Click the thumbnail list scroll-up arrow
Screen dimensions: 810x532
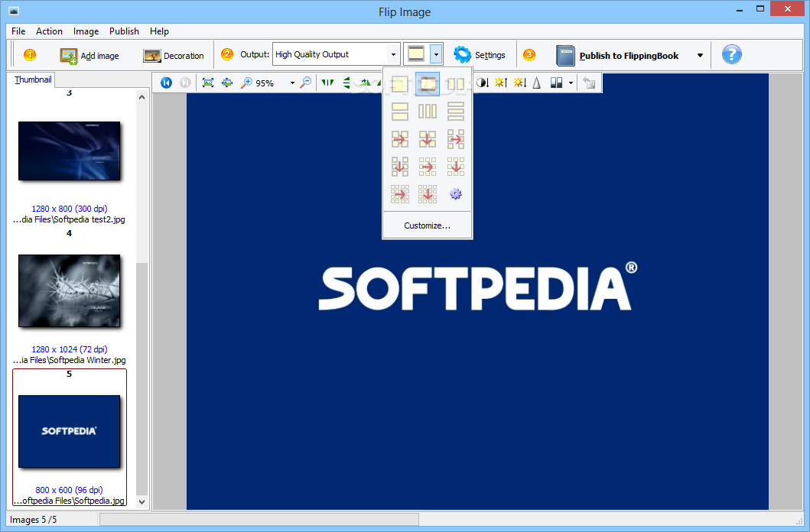(x=142, y=97)
